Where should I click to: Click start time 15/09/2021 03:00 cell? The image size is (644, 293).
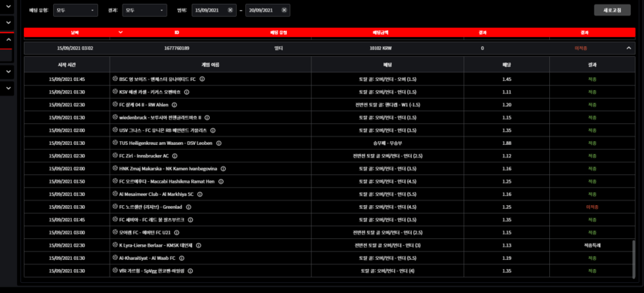(67, 233)
